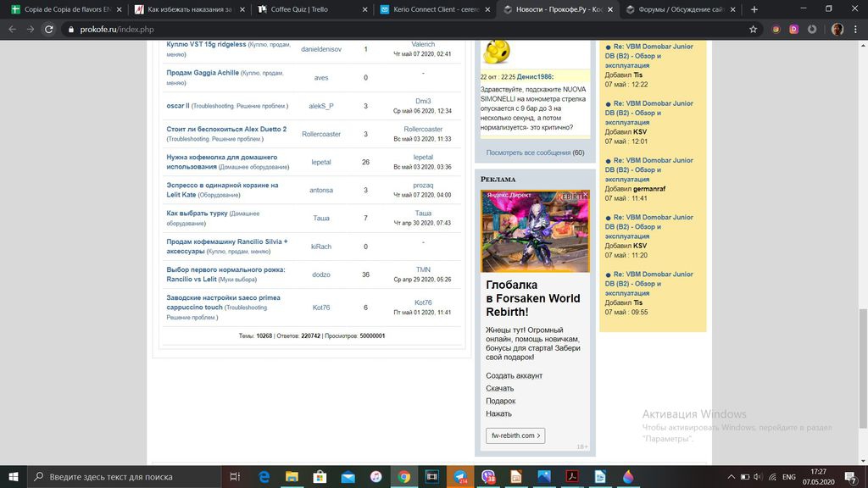Launch Microsoft Edge from the taskbar
The image size is (868, 488).
click(x=264, y=477)
